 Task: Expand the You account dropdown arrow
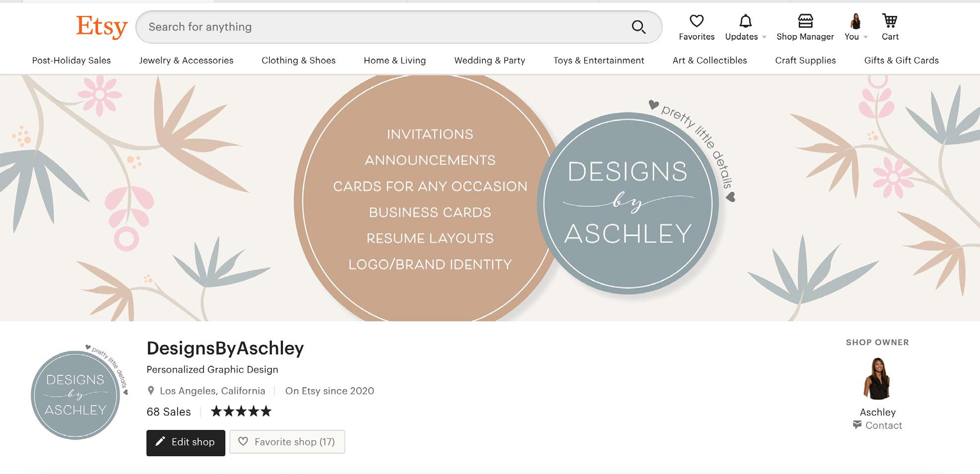(x=865, y=37)
